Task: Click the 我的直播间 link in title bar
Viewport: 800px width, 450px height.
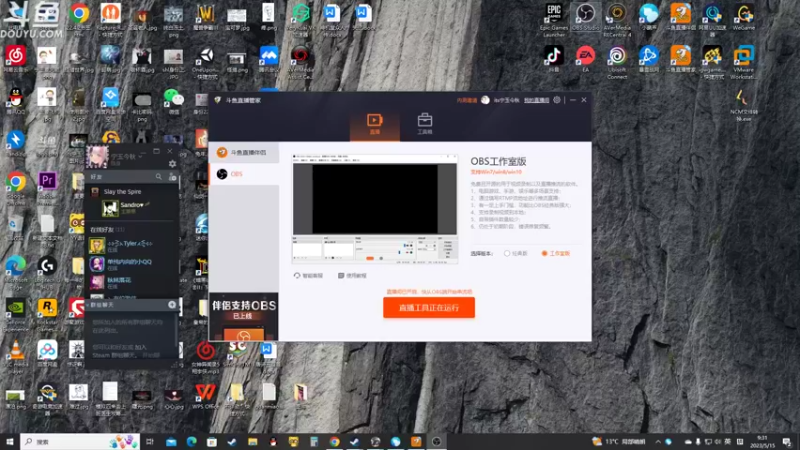Action: 536,100
